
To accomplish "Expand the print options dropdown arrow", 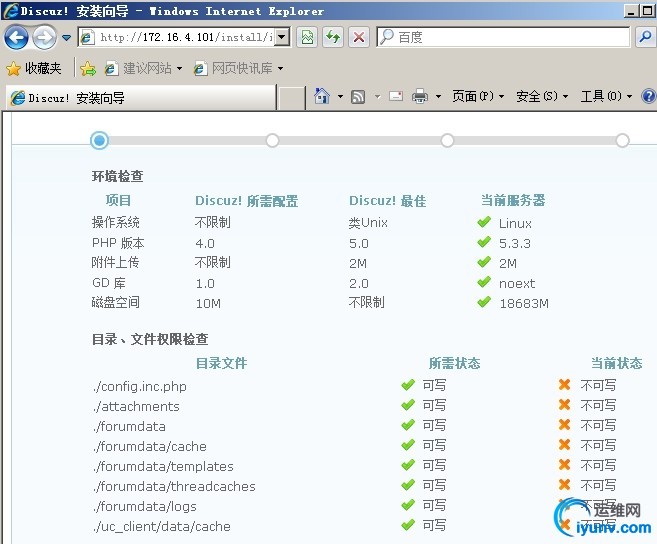I will [438, 96].
